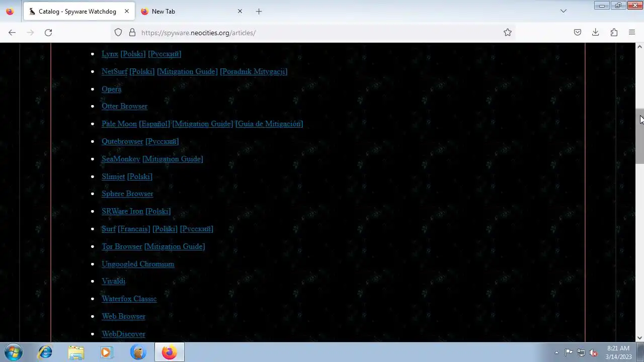Open the Qutebrowser article link
Image resolution: width=644 pixels, height=362 pixels.
(122, 141)
